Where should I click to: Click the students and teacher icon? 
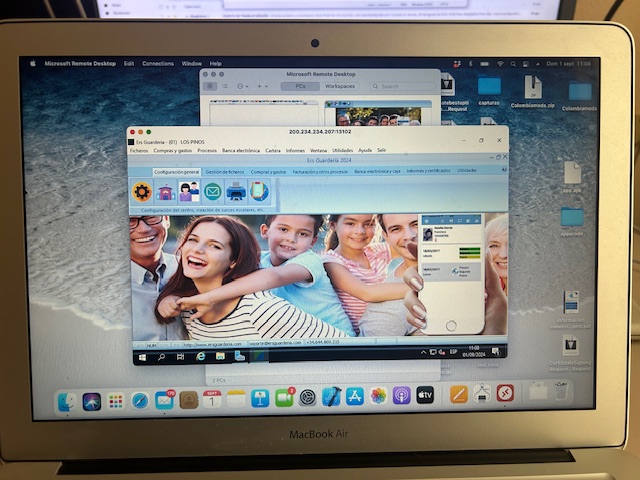coord(188,191)
